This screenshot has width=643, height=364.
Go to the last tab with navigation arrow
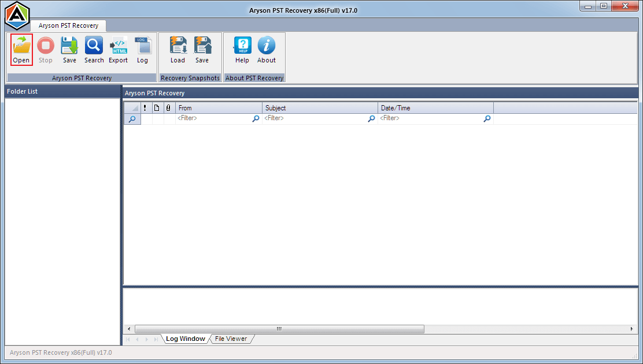pyautogui.click(x=156, y=339)
